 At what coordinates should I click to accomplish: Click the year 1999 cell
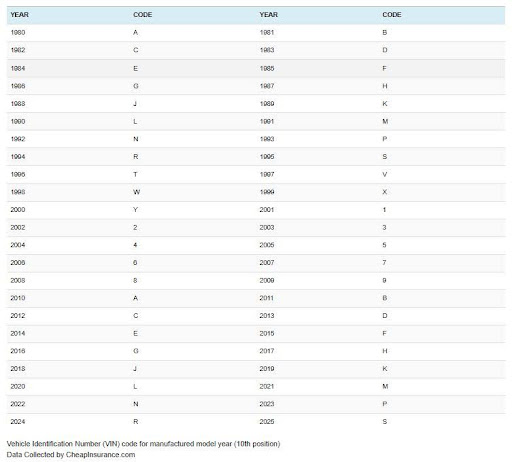[x=267, y=192]
